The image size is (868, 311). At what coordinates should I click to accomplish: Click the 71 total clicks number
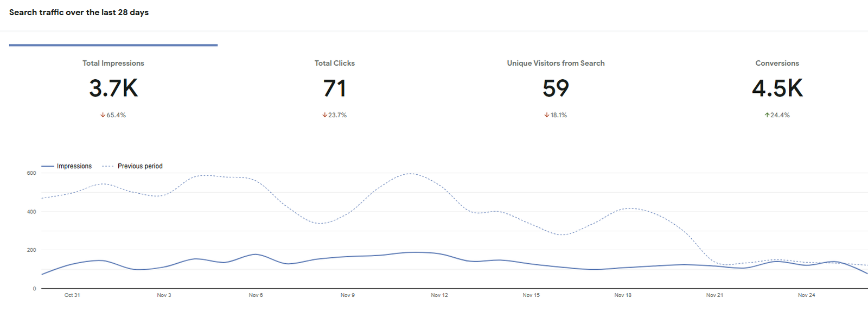(x=335, y=88)
